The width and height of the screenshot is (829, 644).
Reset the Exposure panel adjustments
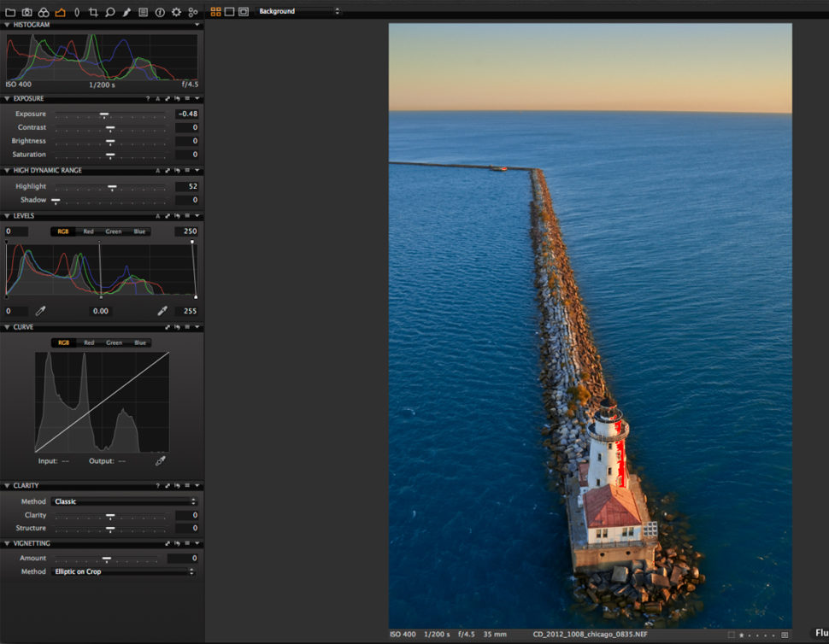point(177,99)
